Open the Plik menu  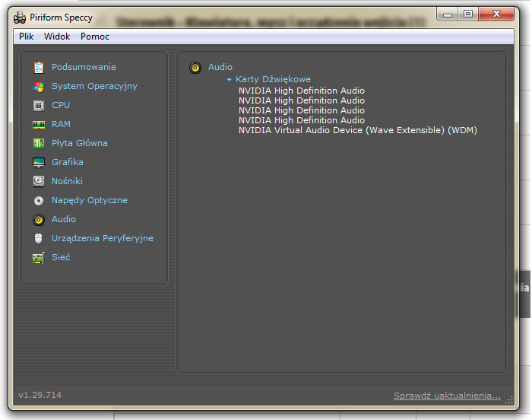[26, 37]
